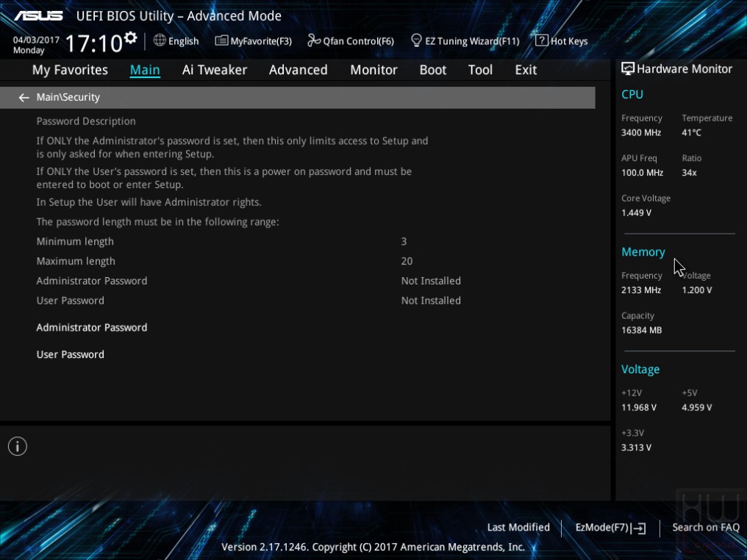Image resolution: width=747 pixels, height=560 pixels.
Task: Click Last Modified at the bottom
Action: pyautogui.click(x=518, y=528)
